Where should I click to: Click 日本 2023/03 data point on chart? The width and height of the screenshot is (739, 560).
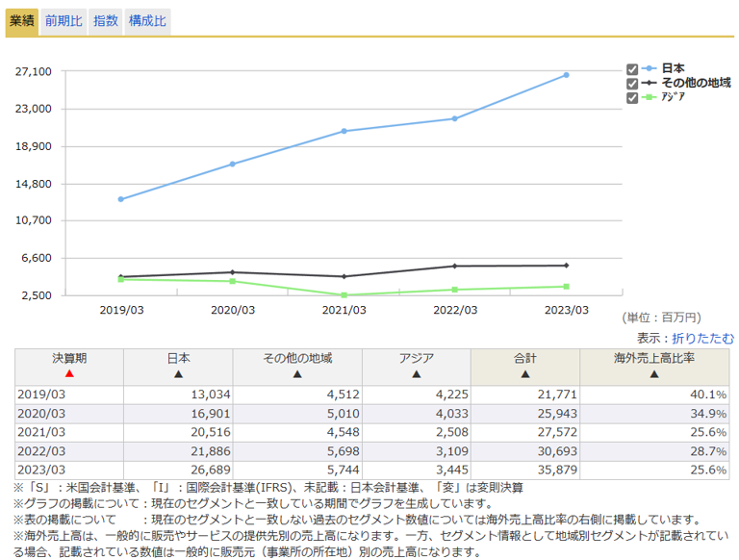pos(566,75)
